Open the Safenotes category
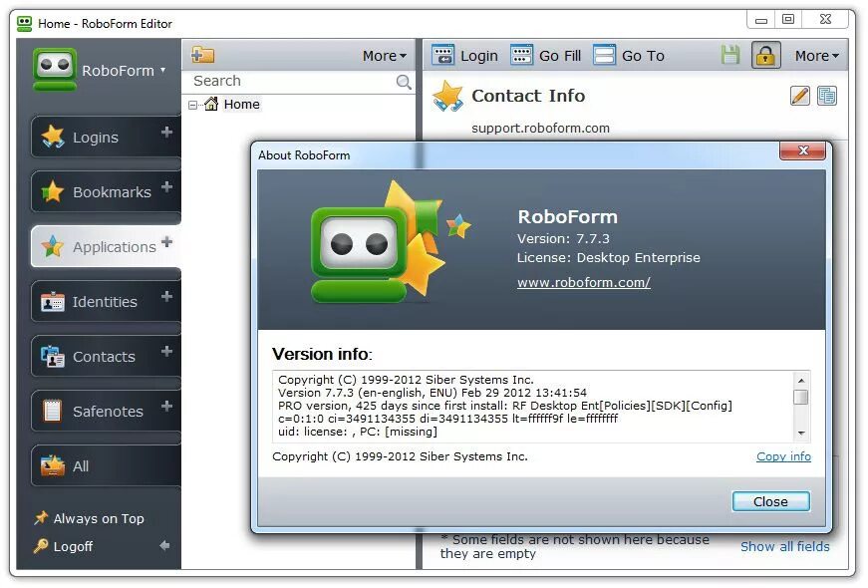Image resolution: width=868 pixels, height=588 pixels. click(108, 412)
